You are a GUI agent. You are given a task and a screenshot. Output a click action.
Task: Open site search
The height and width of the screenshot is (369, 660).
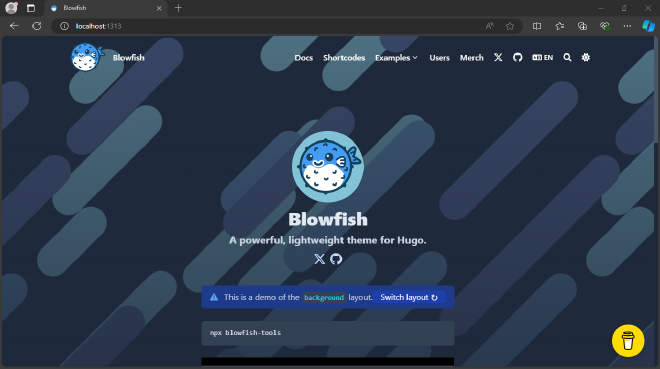[x=567, y=57]
